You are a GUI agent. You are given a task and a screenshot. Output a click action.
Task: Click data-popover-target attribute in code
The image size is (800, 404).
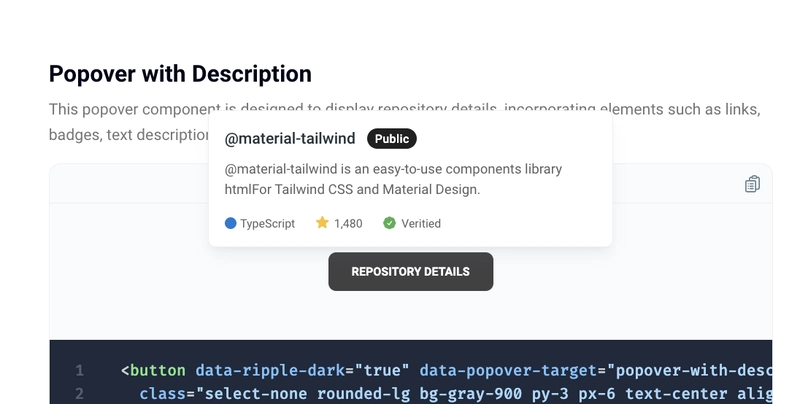(508, 370)
